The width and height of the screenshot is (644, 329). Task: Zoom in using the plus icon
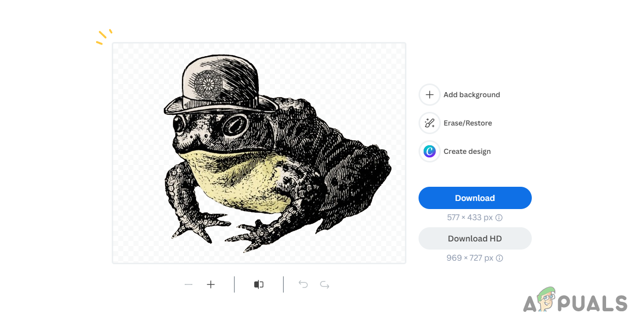point(211,284)
